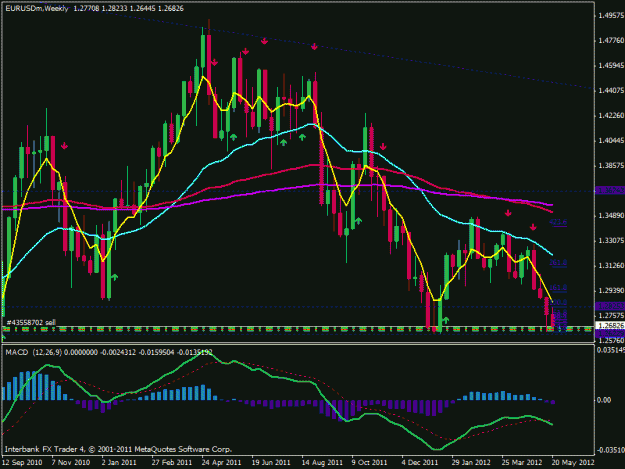Click the 12 Sep 2010 date label
Viewport: 625px width, 469px height.
point(22,462)
